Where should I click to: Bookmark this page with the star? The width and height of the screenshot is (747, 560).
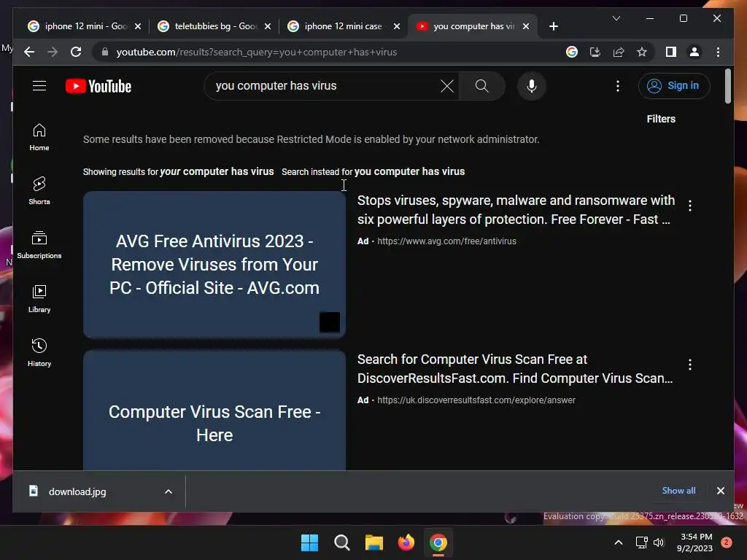point(642,52)
